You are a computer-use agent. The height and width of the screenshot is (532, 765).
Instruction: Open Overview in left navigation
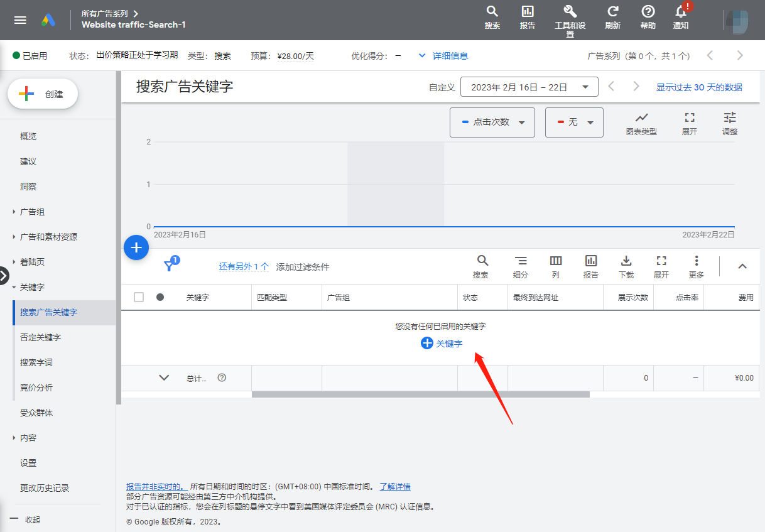28,136
